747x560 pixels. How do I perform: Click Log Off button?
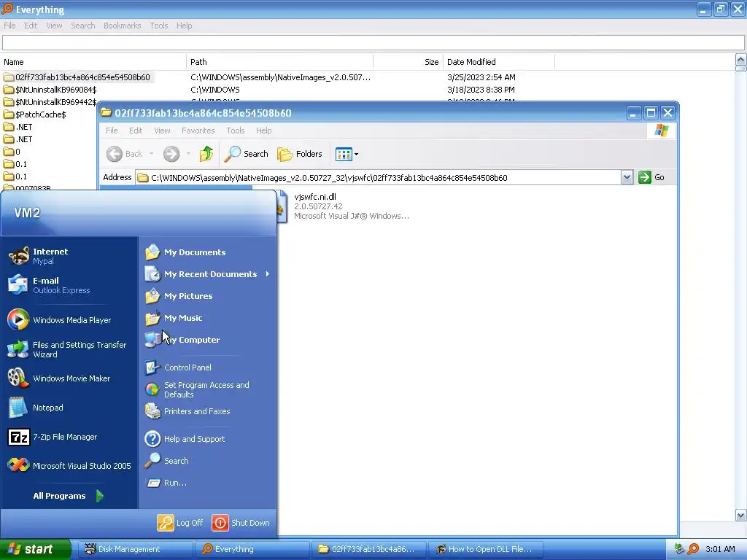tap(181, 523)
